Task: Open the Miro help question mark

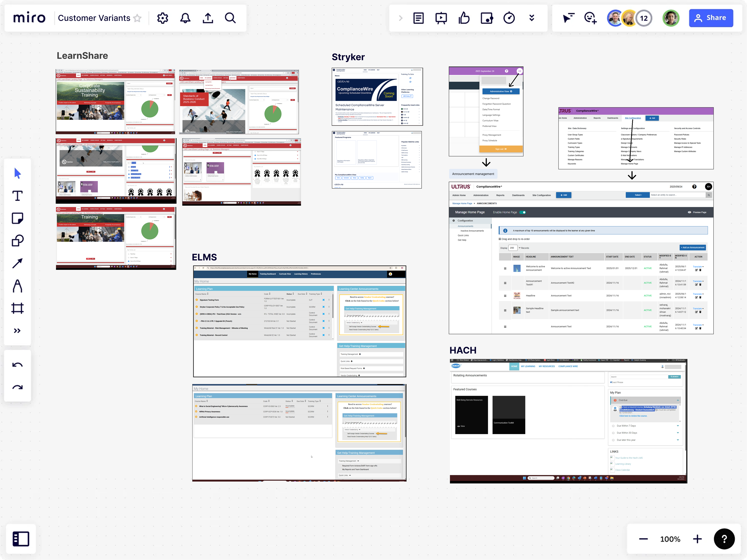Action: click(724, 539)
